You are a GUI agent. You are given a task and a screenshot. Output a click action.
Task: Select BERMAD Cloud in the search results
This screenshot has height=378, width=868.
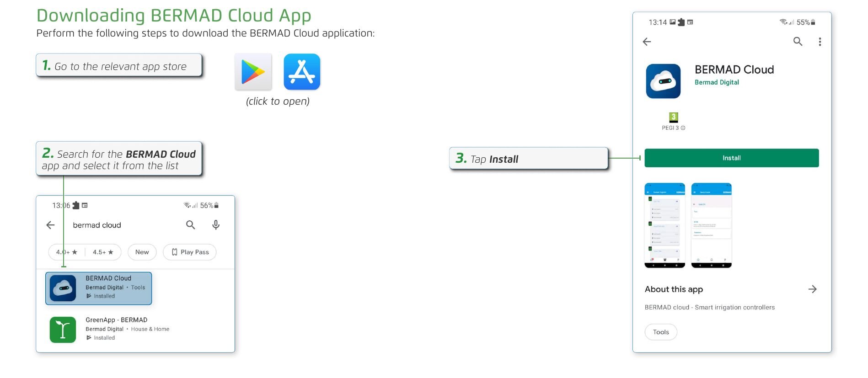[x=99, y=288]
